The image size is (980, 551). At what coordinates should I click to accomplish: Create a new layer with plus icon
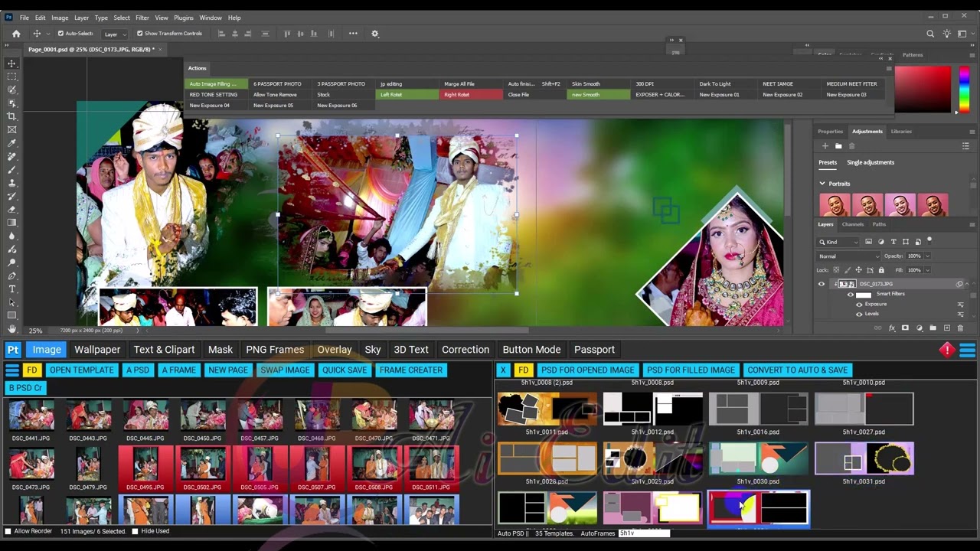click(947, 328)
